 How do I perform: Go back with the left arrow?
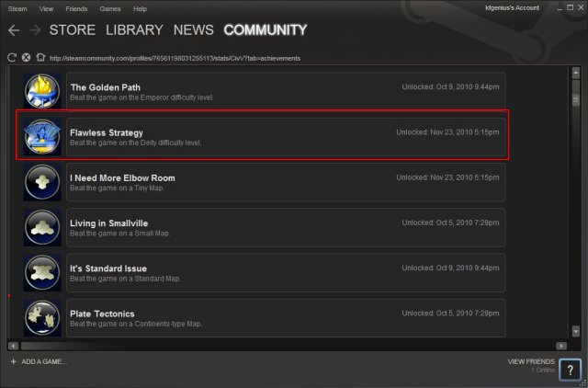pos(14,30)
